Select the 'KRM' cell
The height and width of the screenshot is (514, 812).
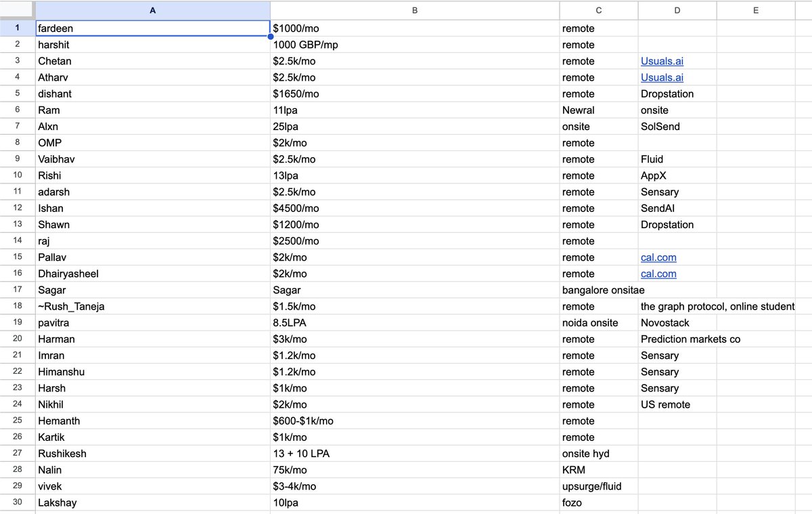click(x=599, y=470)
